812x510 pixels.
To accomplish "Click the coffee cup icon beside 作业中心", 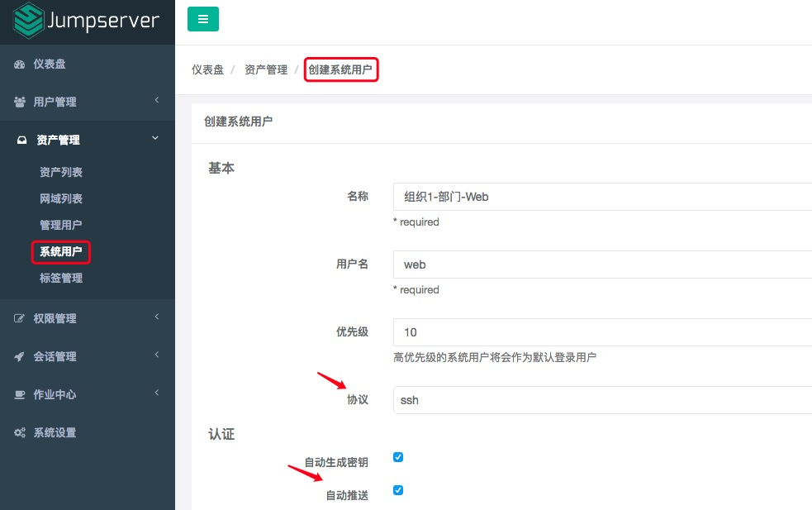I will [20, 395].
